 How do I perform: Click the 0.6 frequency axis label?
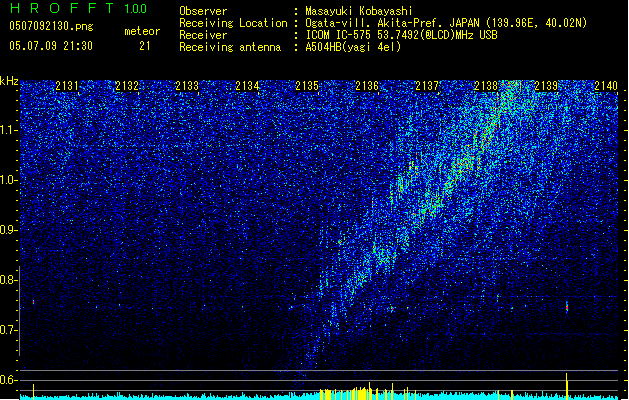click(x=9, y=380)
